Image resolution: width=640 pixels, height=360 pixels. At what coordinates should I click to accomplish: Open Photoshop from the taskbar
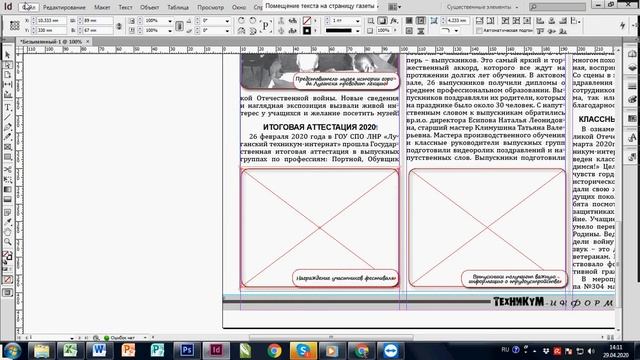click(x=187, y=350)
